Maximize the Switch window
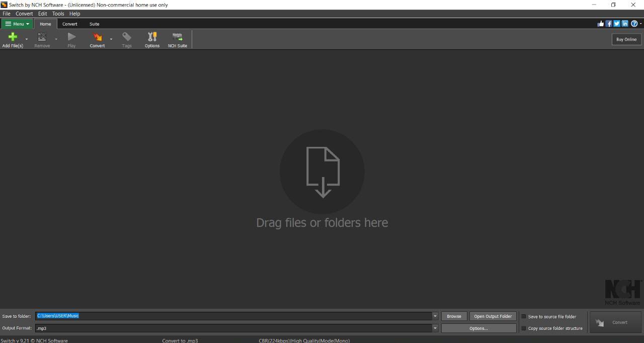Image resolution: width=644 pixels, height=343 pixels. (613, 5)
